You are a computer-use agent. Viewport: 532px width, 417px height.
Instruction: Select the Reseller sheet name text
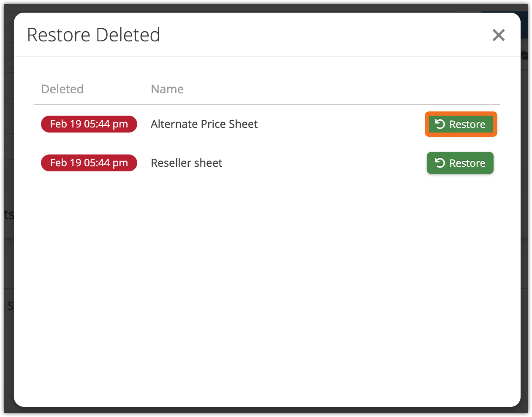(186, 163)
